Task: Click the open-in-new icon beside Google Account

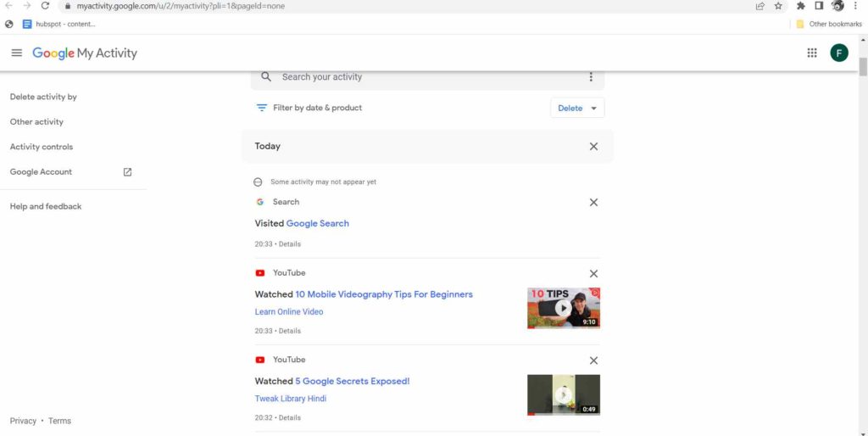Action: tap(127, 171)
